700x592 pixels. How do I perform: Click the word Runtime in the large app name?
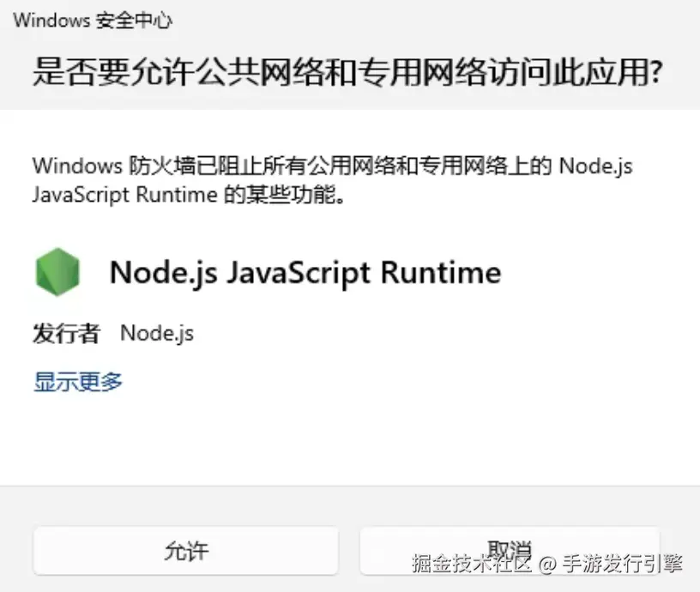click(x=440, y=273)
